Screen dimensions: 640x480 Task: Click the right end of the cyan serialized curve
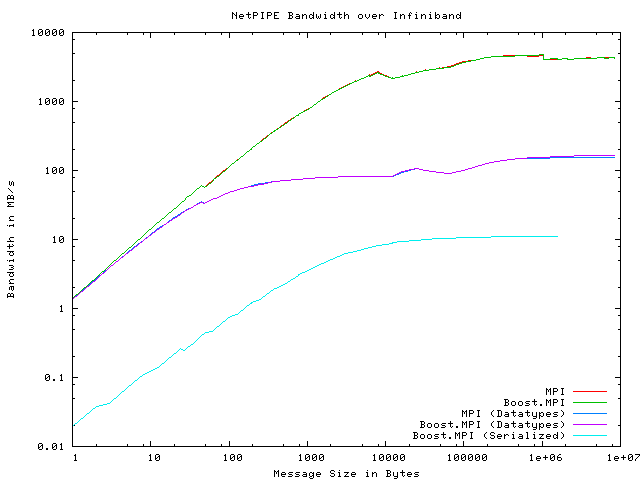[556, 237]
